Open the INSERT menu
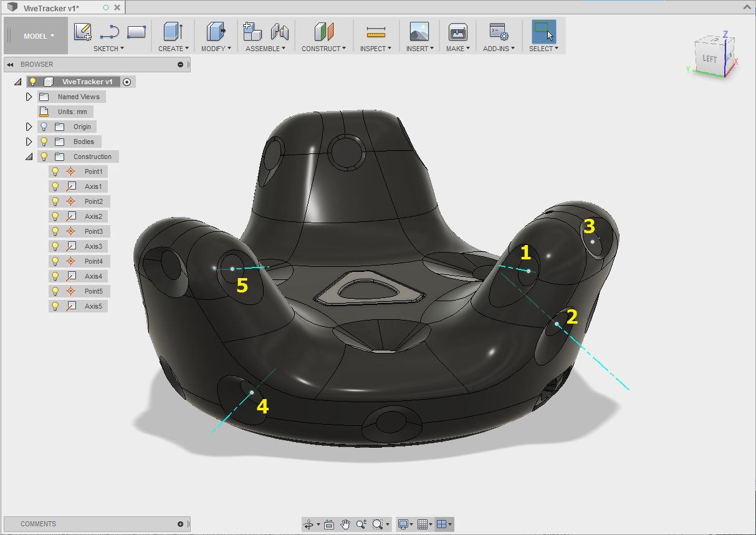 point(419,49)
